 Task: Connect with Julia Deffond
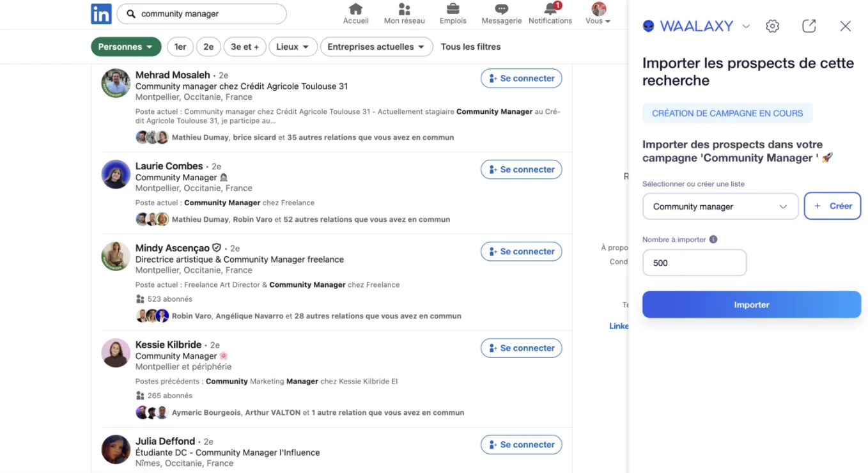point(522,445)
